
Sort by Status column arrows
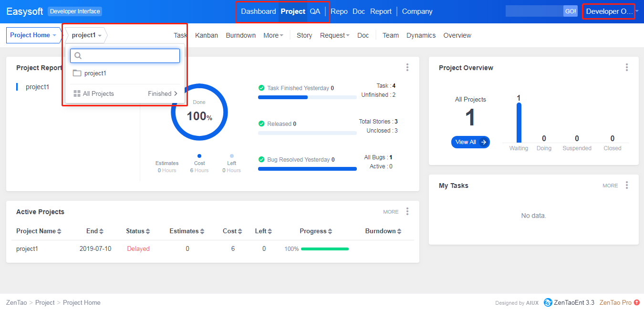click(148, 231)
